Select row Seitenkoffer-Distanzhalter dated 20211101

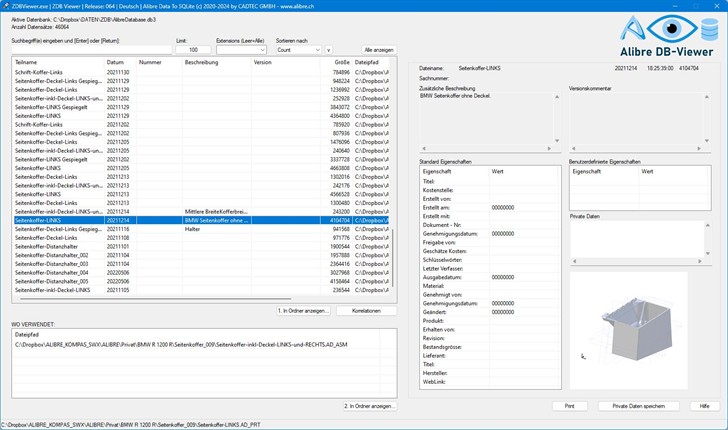tap(201, 247)
